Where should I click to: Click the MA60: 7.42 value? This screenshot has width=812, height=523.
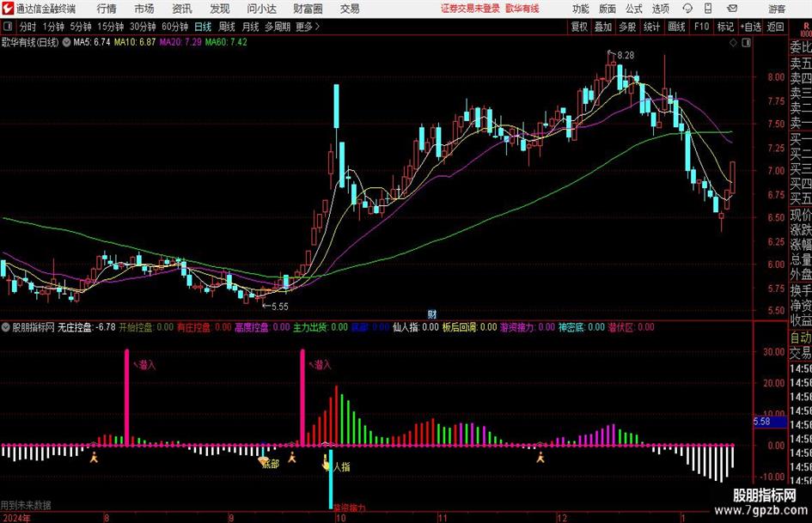(226, 42)
